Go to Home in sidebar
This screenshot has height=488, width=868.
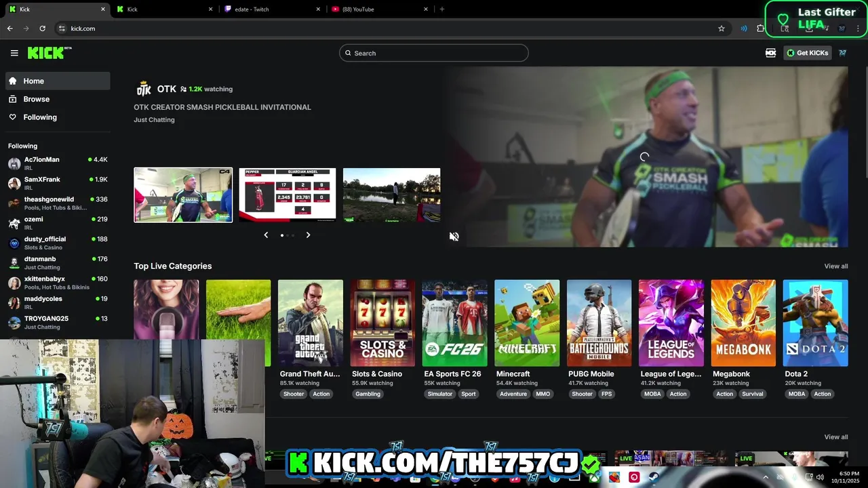click(x=58, y=81)
